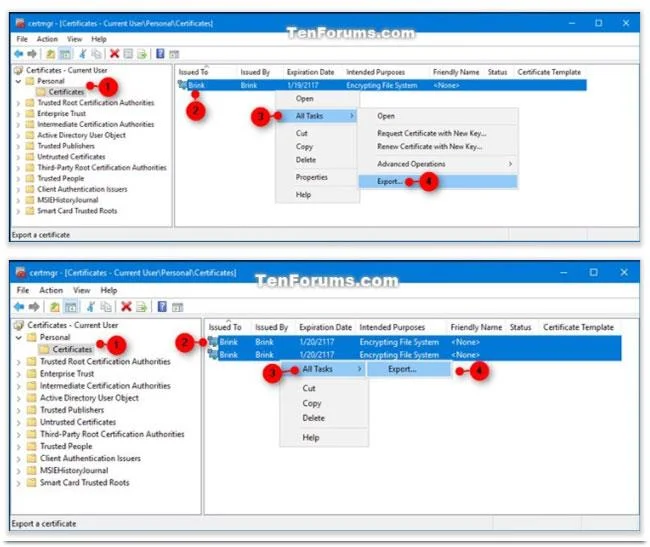Choose Renew Certificate with New Key...

click(429, 147)
